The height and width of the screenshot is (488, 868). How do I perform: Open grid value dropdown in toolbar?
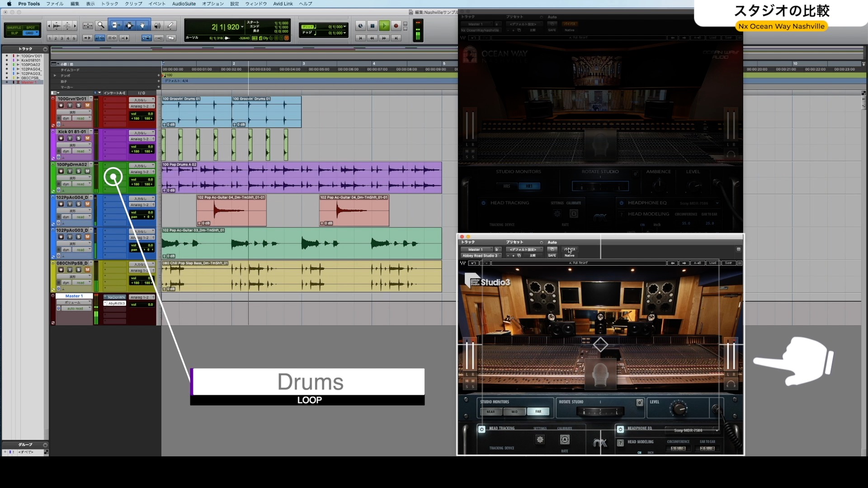coord(345,27)
